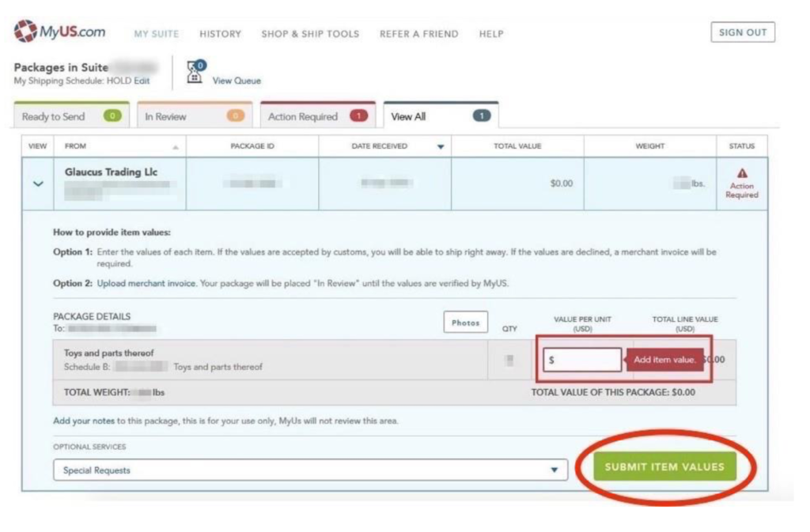The image size is (810, 532).
Task: Click the Ready to Send count badge
Action: pos(112,115)
